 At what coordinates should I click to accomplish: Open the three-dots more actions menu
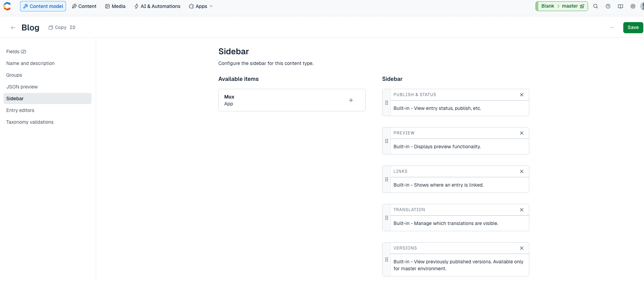[x=612, y=28]
